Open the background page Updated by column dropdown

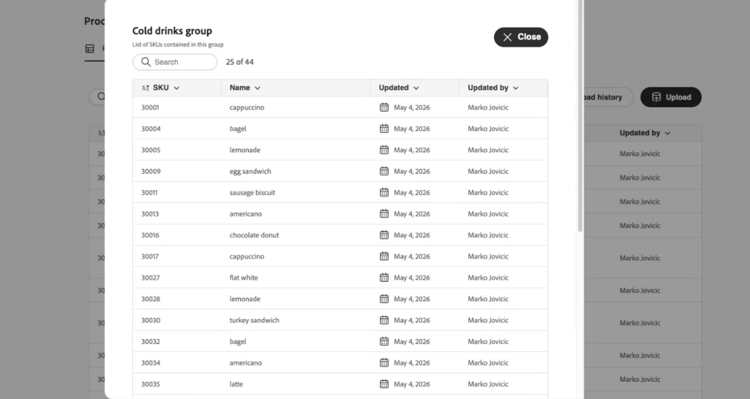pyautogui.click(x=668, y=133)
